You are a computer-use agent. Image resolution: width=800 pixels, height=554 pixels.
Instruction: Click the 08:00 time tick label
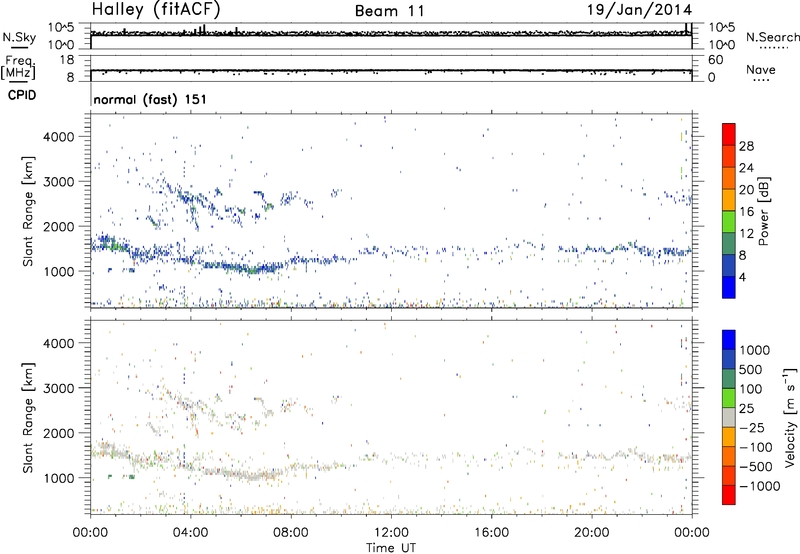point(291,533)
